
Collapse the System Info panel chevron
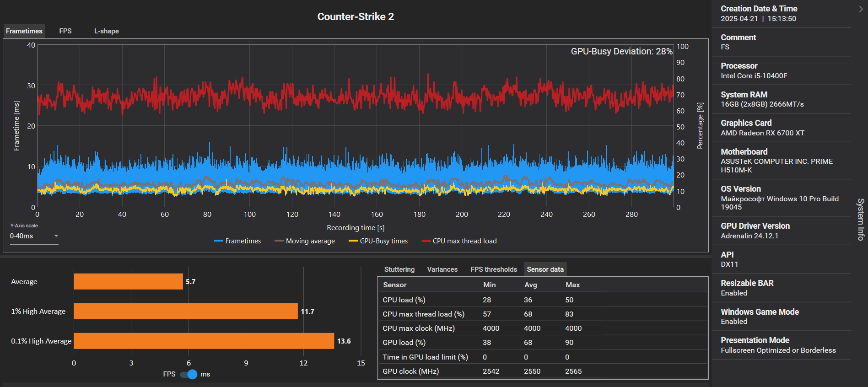[x=861, y=9]
